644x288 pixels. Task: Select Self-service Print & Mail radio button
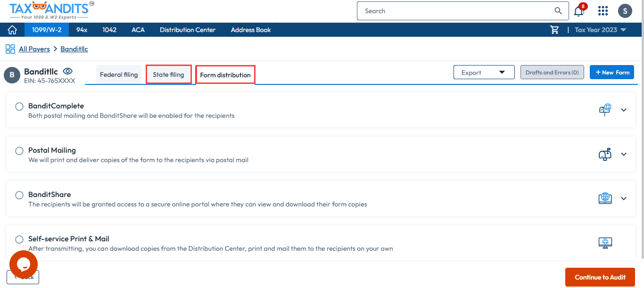[x=19, y=239]
